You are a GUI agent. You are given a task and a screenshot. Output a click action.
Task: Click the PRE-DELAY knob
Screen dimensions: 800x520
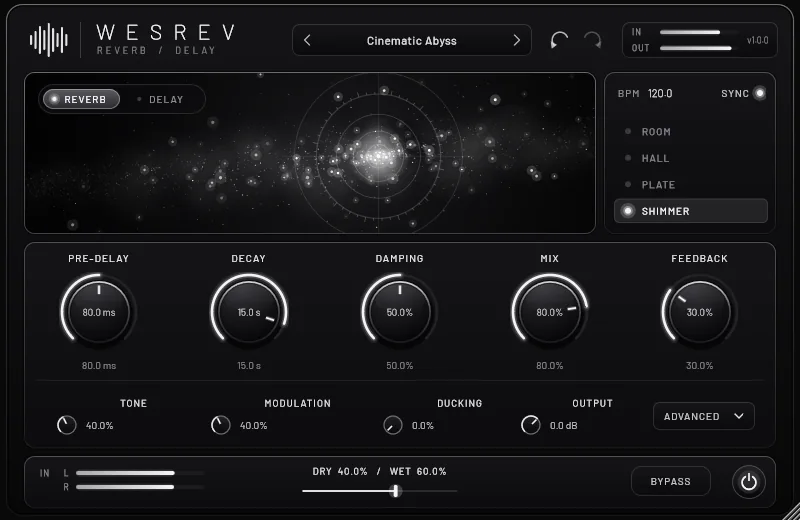coord(98,311)
